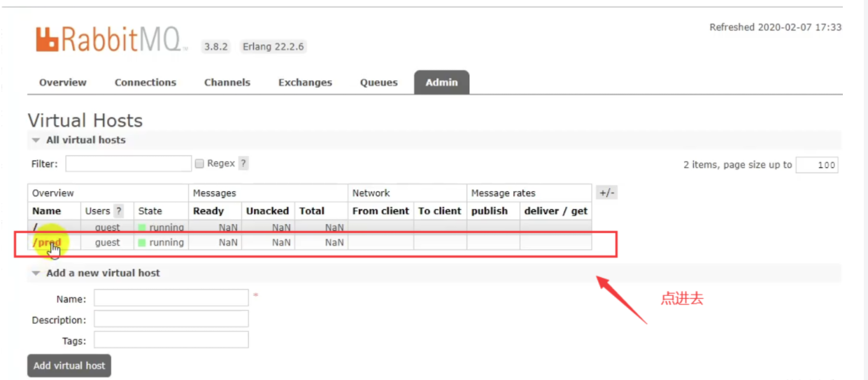Click the Description input field
The image size is (868, 380).
coord(171,319)
